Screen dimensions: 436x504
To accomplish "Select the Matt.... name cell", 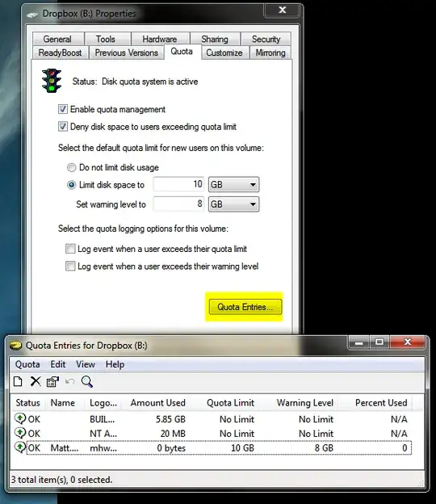I will point(65,448).
